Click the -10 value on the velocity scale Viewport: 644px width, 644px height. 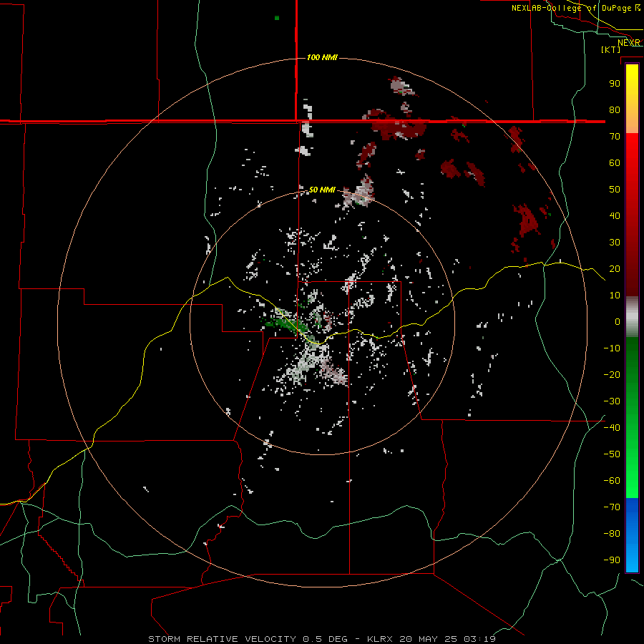(x=612, y=348)
